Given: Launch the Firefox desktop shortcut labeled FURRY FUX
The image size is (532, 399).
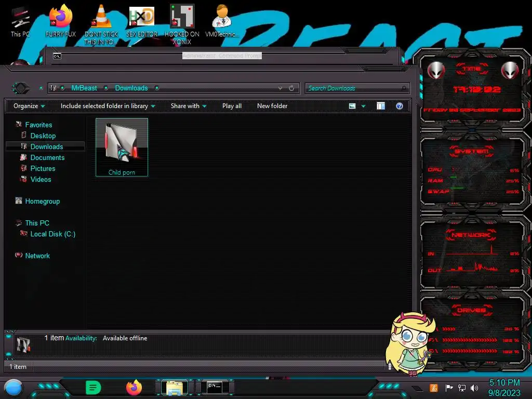Looking at the screenshot, I should tap(60, 21).
